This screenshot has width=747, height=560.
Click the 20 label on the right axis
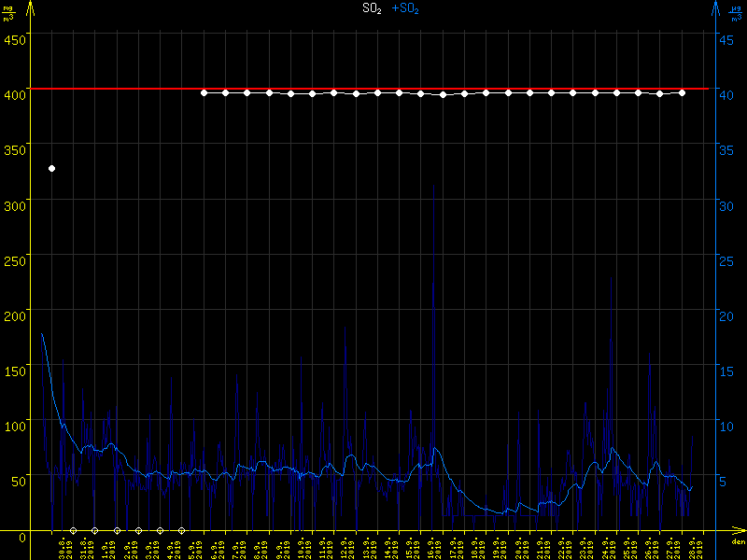730,315
